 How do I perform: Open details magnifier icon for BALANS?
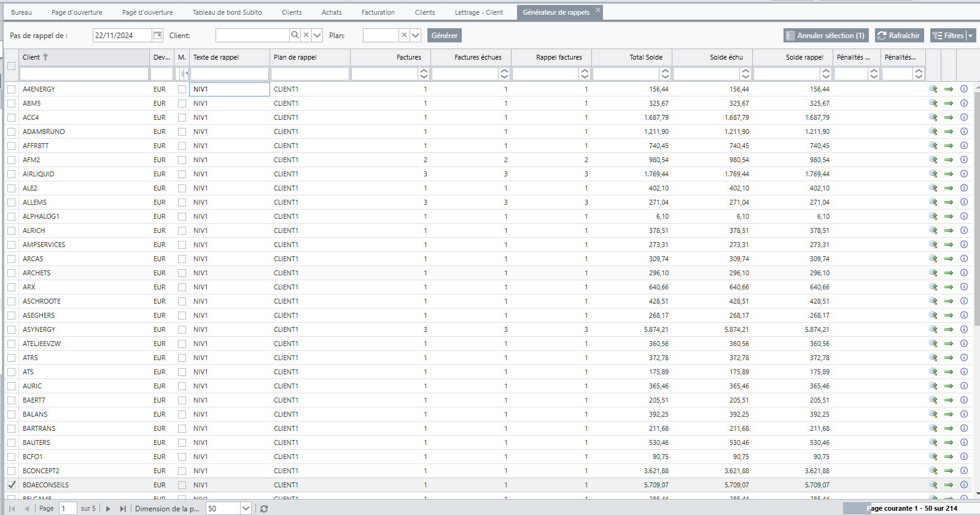933,414
